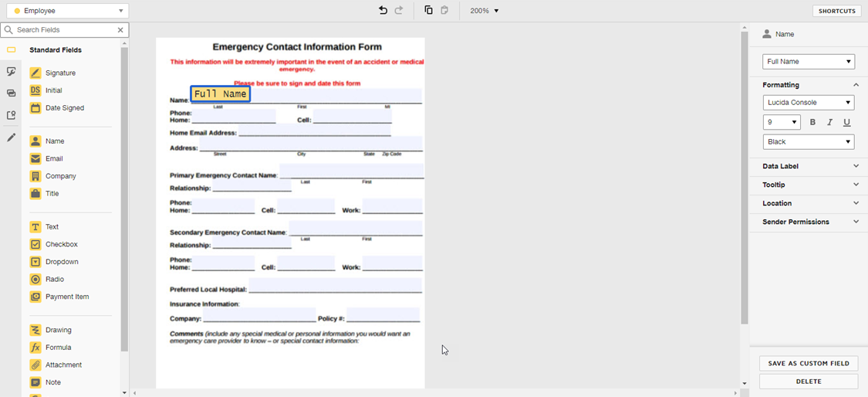Select the Signature field icon
This screenshot has height=397, width=868.
pyautogui.click(x=35, y=73)
